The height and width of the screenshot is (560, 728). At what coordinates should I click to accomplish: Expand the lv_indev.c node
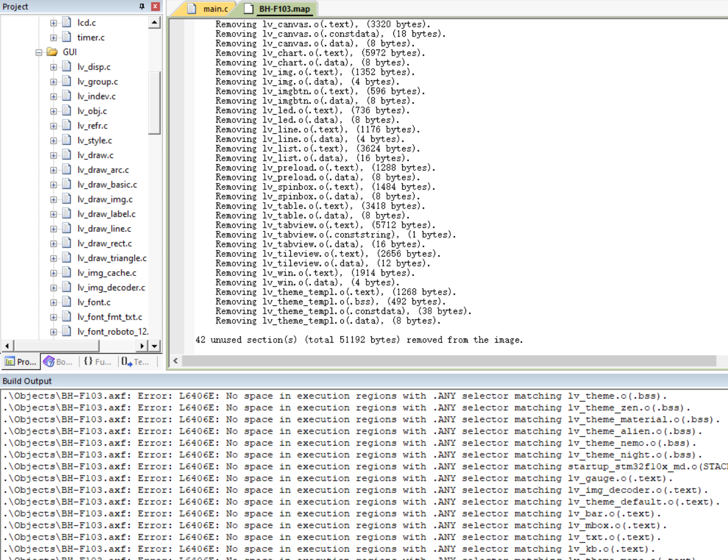point(53,96)
